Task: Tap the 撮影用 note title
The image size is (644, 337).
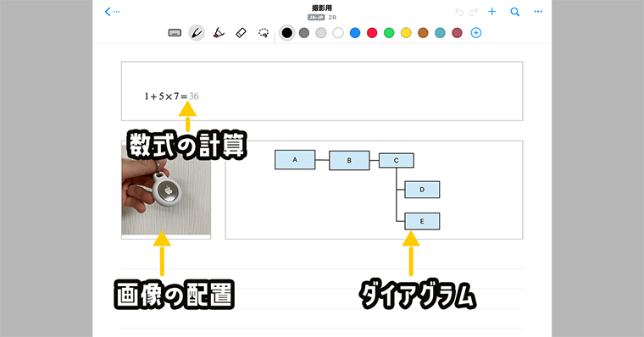Action: click(322, 8)
